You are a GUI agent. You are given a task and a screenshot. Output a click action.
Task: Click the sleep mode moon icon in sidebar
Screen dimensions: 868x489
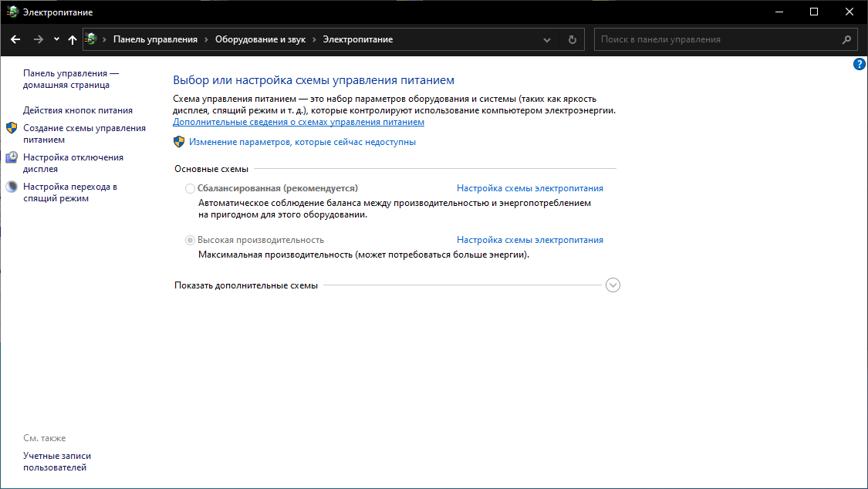click(12, 187)
